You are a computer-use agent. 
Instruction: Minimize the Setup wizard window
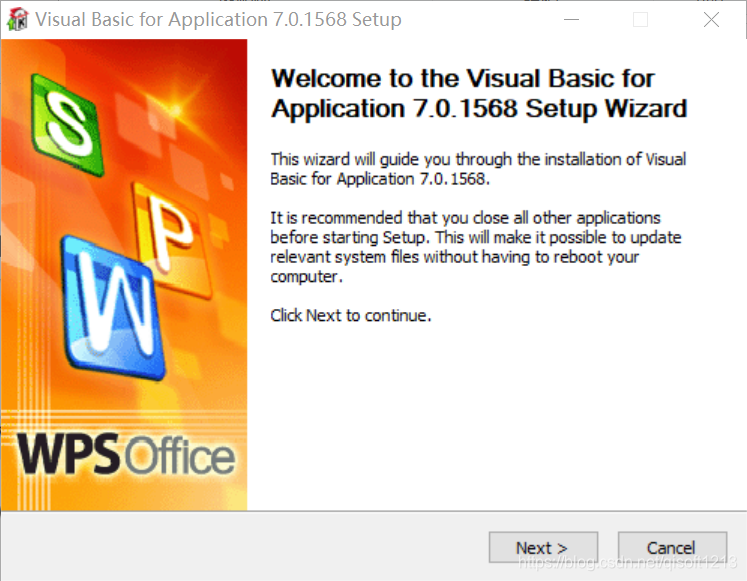point(571,20)
